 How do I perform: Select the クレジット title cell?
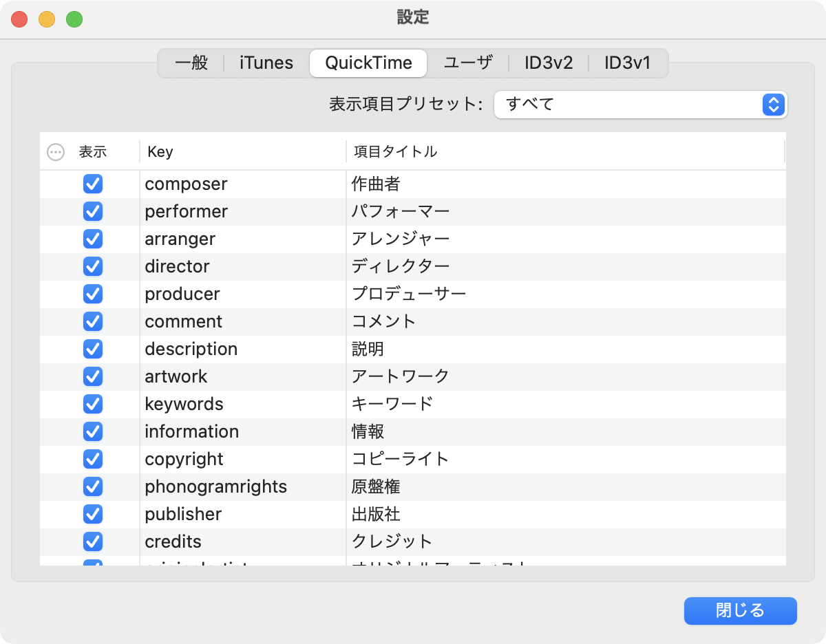[566, 541]
